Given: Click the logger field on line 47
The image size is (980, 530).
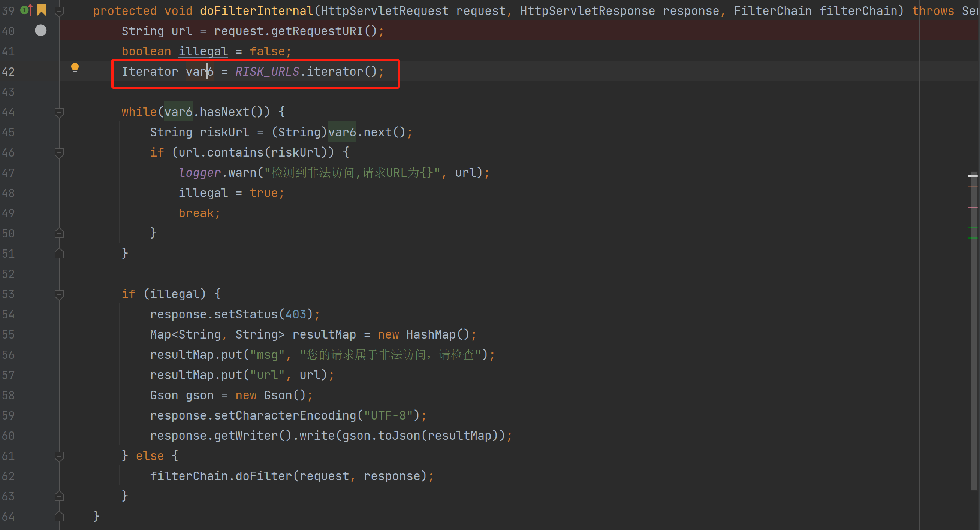Looking at the screenshot, I should tap(199, 173).
